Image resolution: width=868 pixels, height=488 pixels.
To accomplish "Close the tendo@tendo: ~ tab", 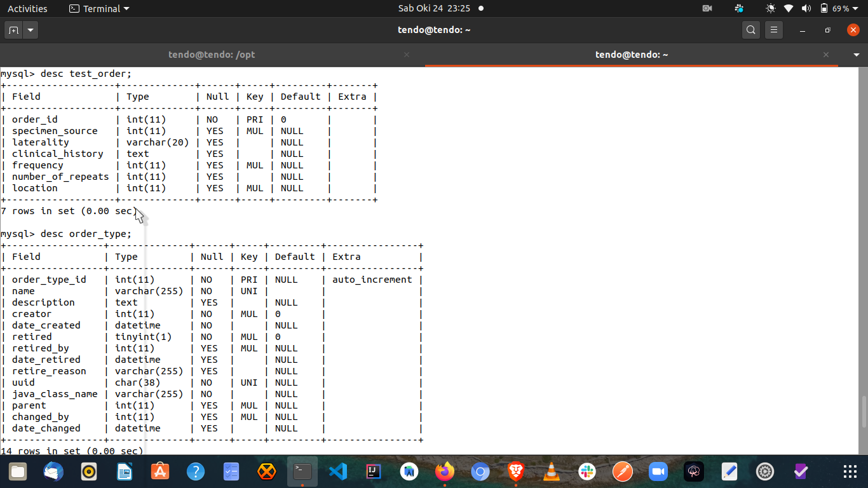I will 826,55.
